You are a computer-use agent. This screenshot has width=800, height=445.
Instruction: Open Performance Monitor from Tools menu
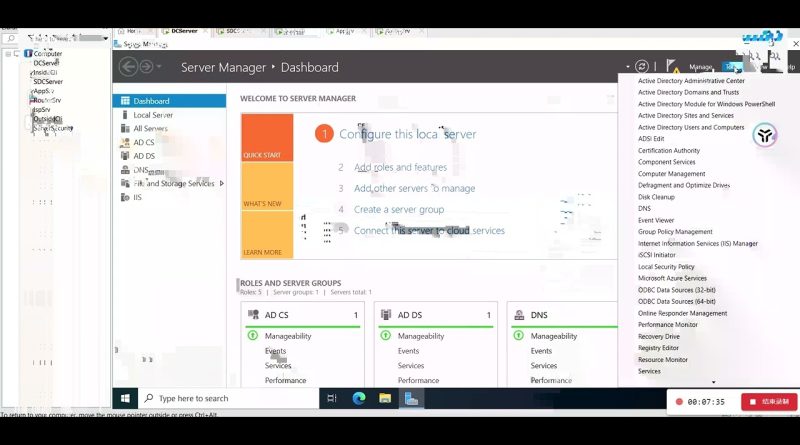click(667, 325)
